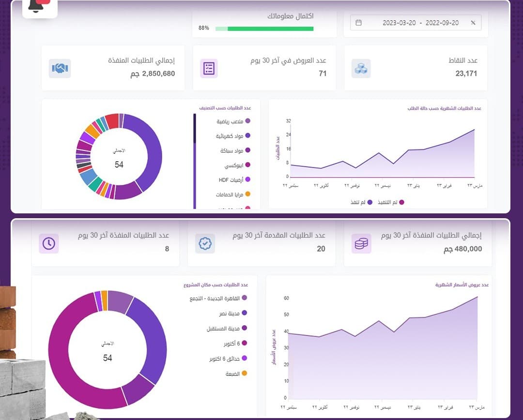Click the عدد الطلبيات حسب مكان المشروع title
Image resolution: width=523 pixels, height=420 pixels.
216,285
